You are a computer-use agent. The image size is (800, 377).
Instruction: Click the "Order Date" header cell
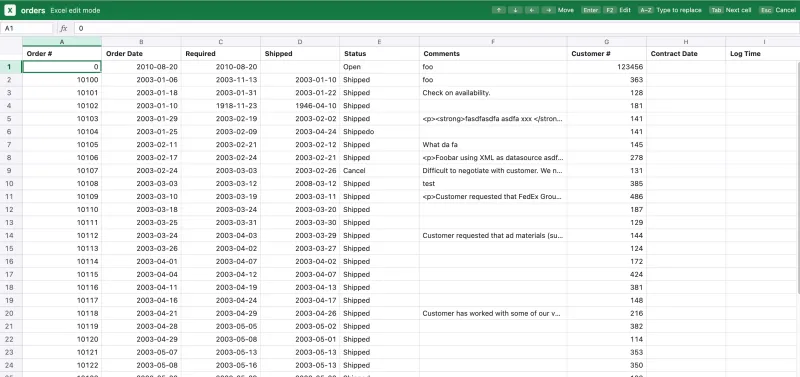tap(141, 54)
